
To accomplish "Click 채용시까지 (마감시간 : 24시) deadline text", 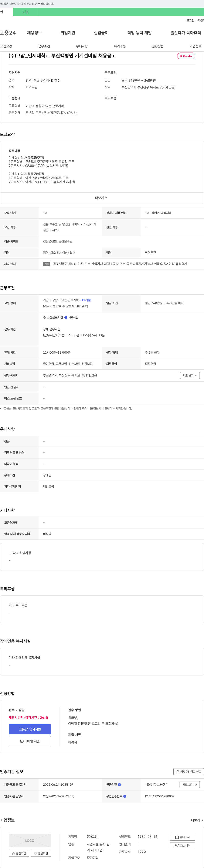I will (x=28, y=717).
